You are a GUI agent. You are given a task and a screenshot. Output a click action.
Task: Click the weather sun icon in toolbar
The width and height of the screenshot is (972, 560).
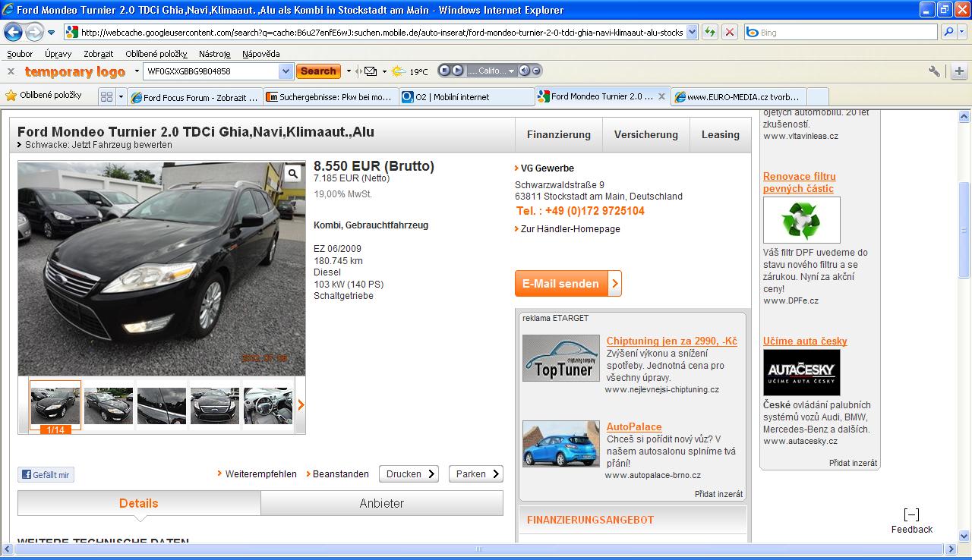coord(399,71)
